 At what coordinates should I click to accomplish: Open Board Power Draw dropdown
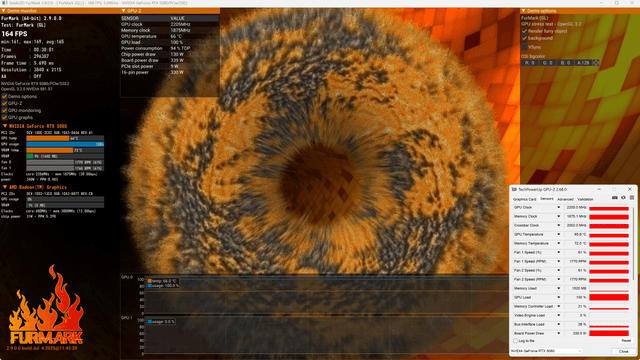point(558,333)
